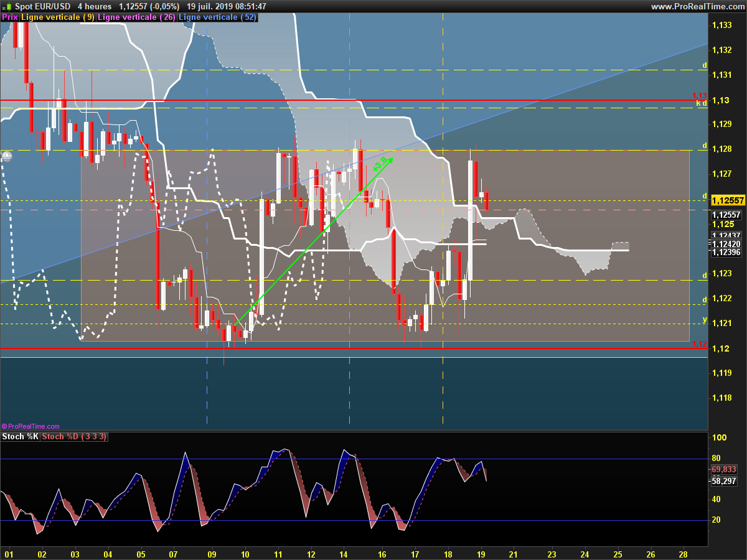Select the Ligne verticale (9) label
Image resolution: width=747 pixels, height=560 pixels.
(58, 17)
